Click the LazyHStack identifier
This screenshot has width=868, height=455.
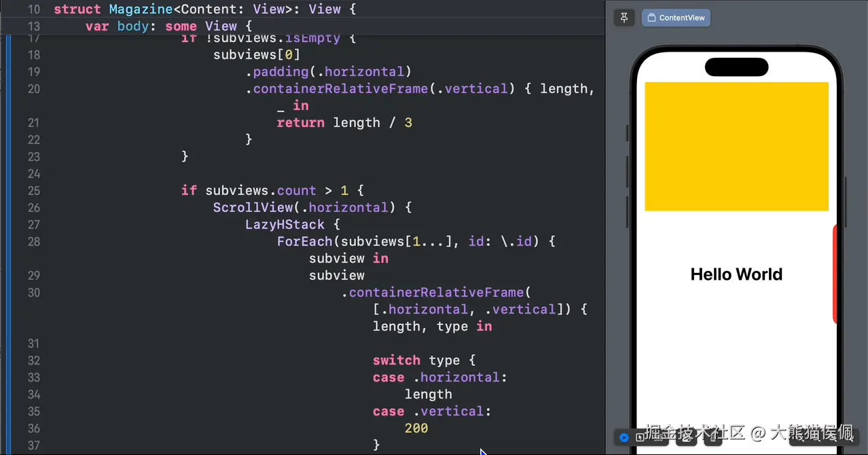pos(285,225)
